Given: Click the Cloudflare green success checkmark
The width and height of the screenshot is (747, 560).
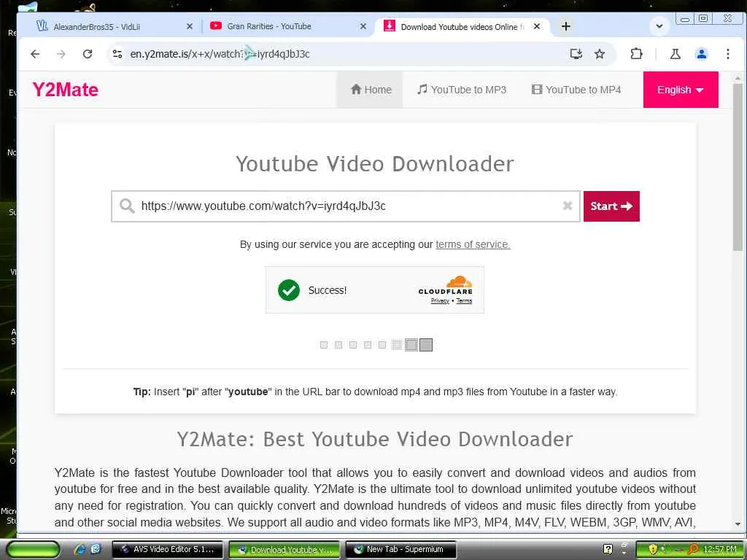Looking at the screenshot, I should click(x=289, y=290).
